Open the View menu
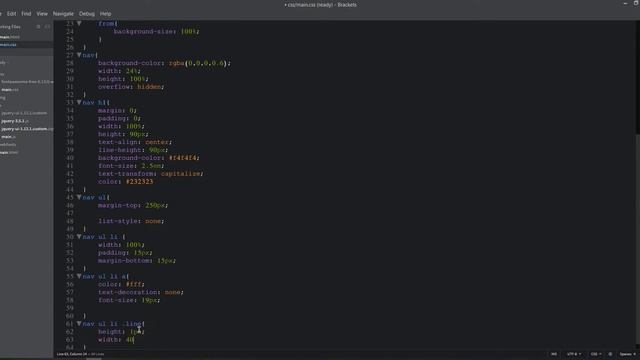640x360 pixels. point(42,13)
